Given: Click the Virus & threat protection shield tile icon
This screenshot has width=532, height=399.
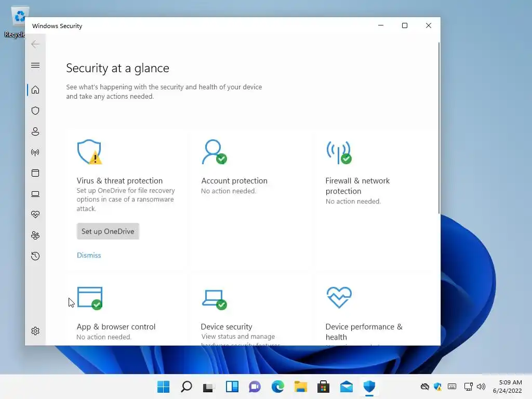Looking at the screenshot, I should click(x=89, y=152).
